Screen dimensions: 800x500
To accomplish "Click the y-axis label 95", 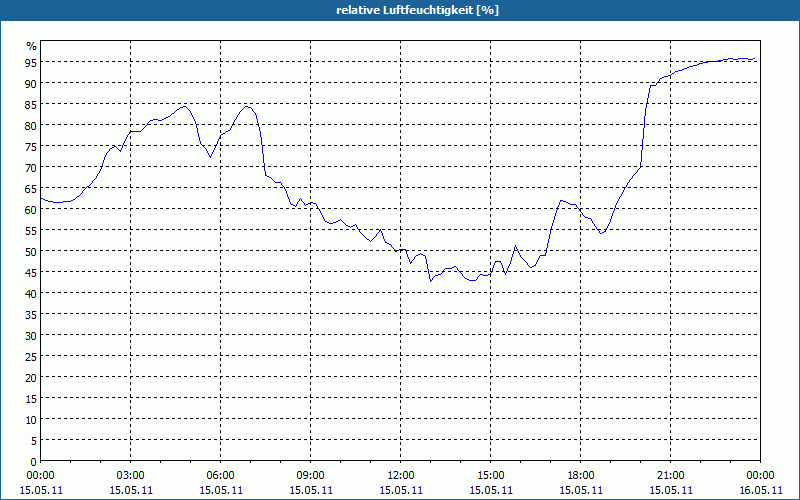I will 31,62.
